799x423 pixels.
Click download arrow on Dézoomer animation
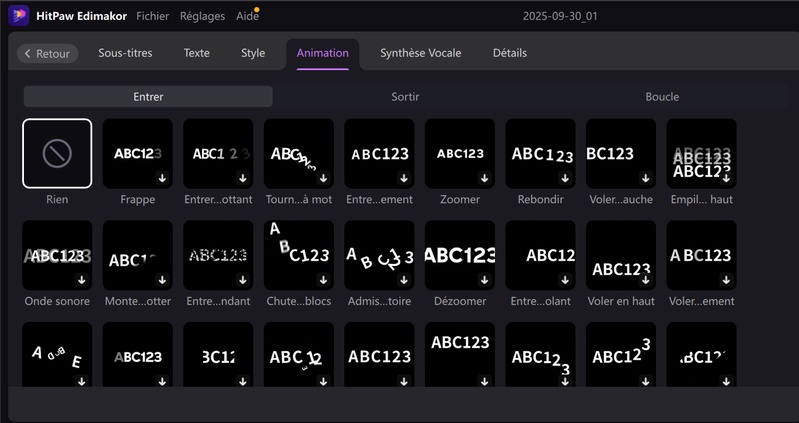coord(484,280)
